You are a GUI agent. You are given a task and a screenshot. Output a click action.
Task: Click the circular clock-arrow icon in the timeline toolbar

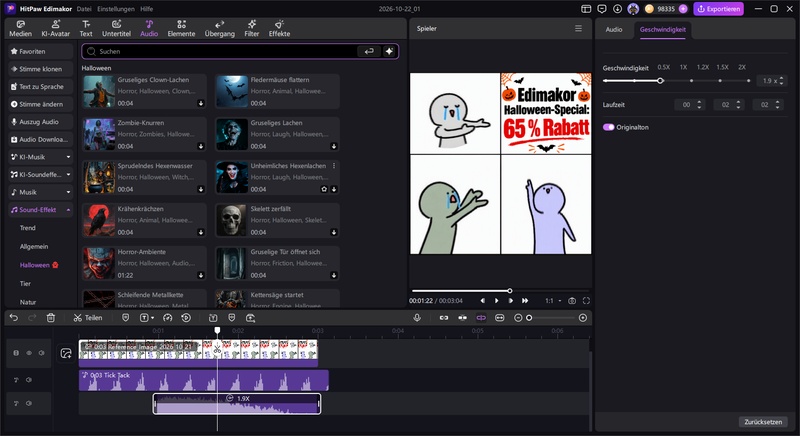pos(186,318)
